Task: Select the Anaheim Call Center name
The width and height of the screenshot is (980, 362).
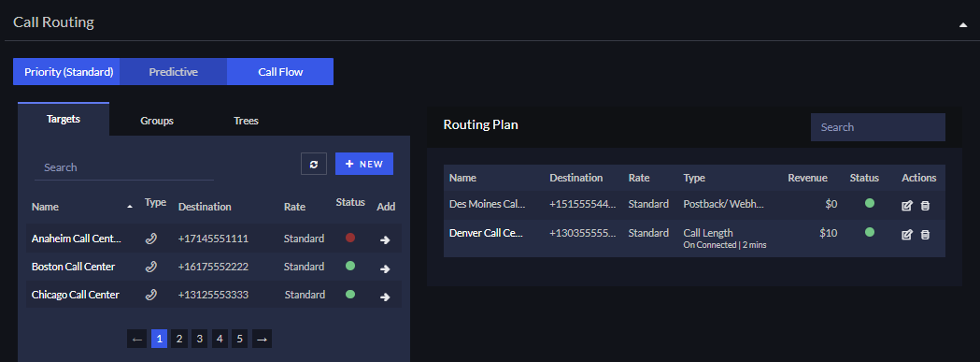Action: click(x=77, y=239)
